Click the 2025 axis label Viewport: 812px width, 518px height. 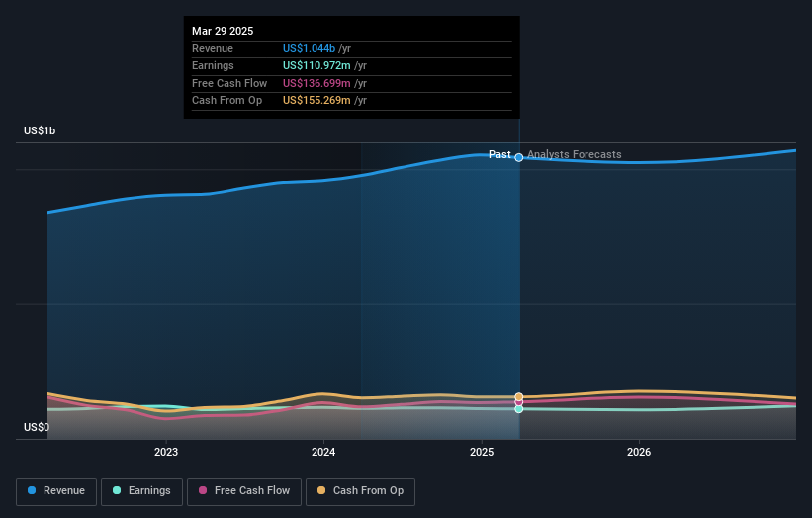click(482, 453)
